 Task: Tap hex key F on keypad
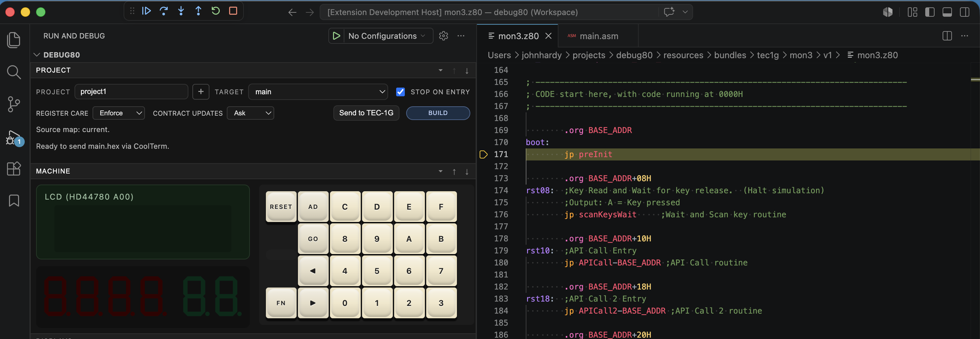(441, 207)
